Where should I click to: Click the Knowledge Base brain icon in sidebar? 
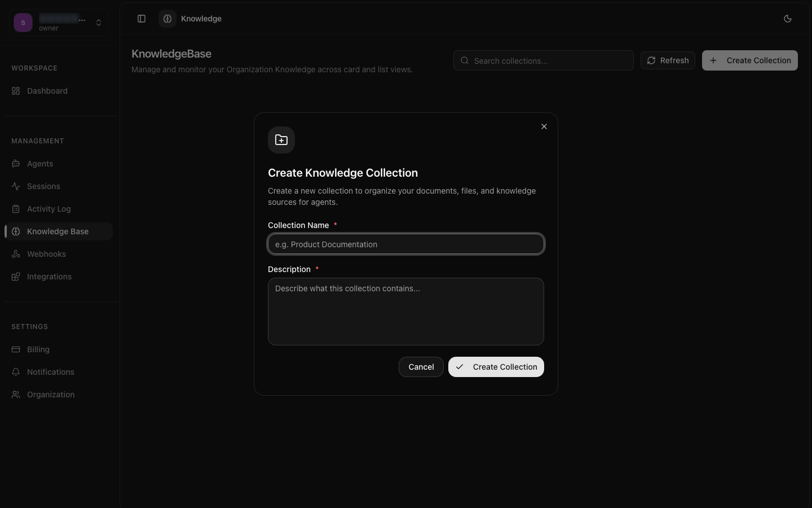(x=16, y=231)
